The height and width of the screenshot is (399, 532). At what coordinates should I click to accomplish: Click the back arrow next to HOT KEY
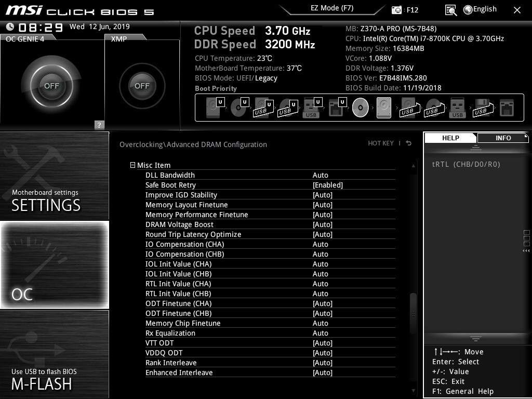point(409,143)
